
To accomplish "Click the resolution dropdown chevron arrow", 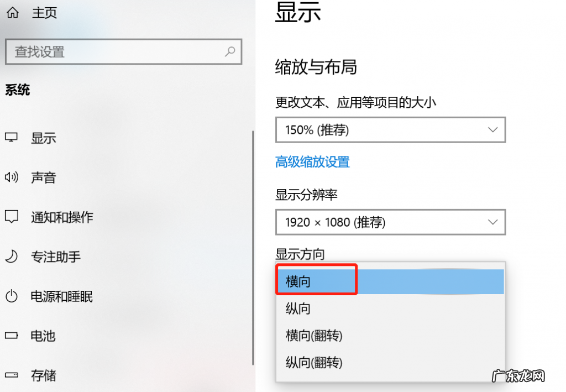I will (x=492, y=222).
